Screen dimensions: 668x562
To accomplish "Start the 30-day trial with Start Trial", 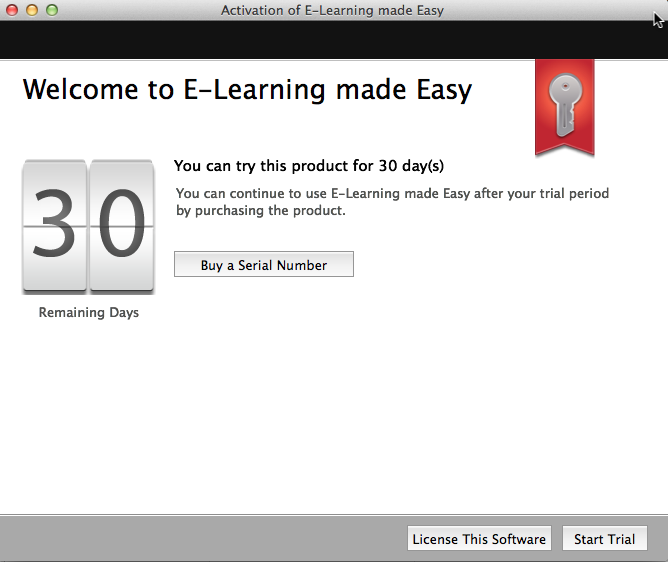I will click(x=604, y=539).
